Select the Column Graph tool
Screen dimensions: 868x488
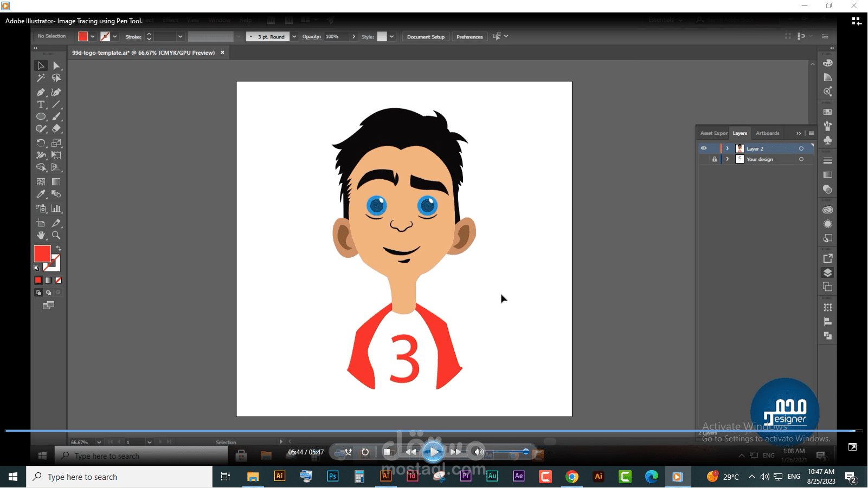click(56, 209)
